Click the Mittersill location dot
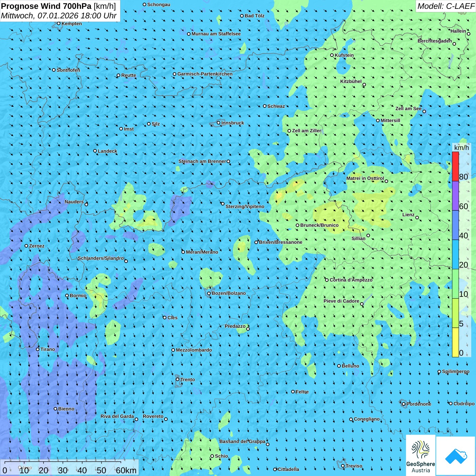Screen dimensions: 476x476 pyautogui.click(x=378, y=120)
